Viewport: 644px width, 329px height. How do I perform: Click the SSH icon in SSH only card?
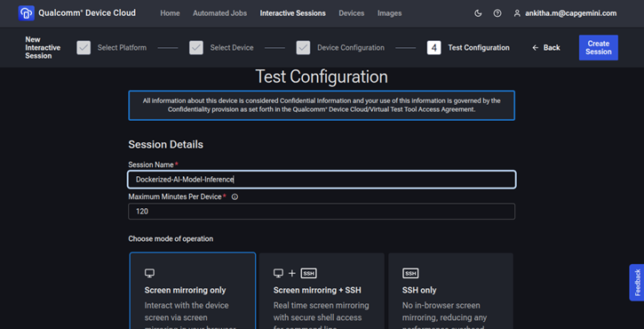coord(410,273)
